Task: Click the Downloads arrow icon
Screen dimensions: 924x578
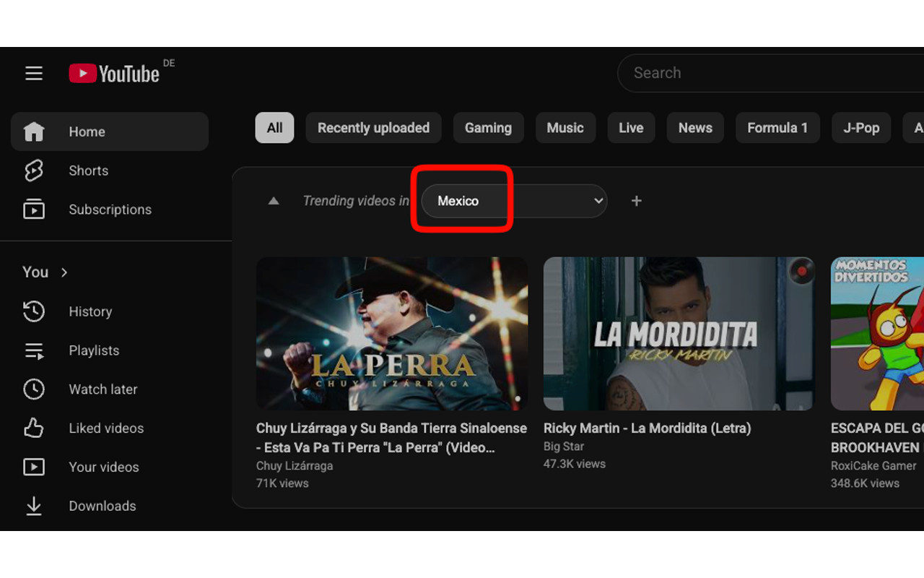Action: [x=34, y=506]
